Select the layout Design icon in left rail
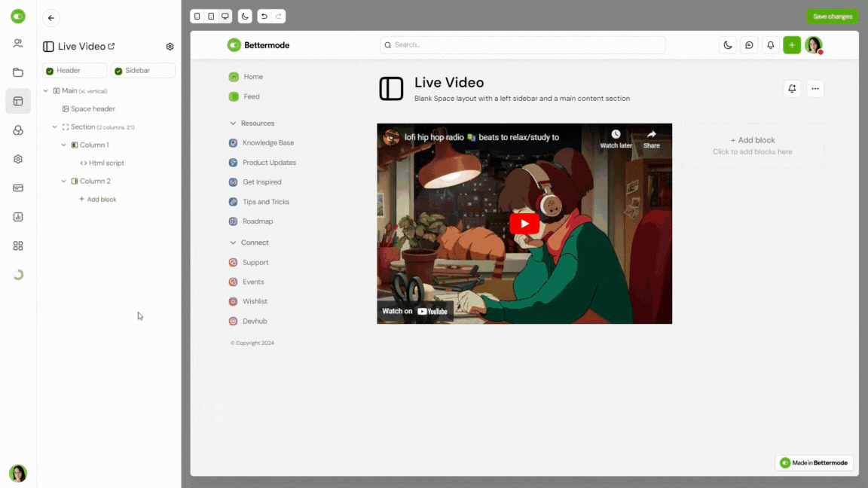 point(18,101)
